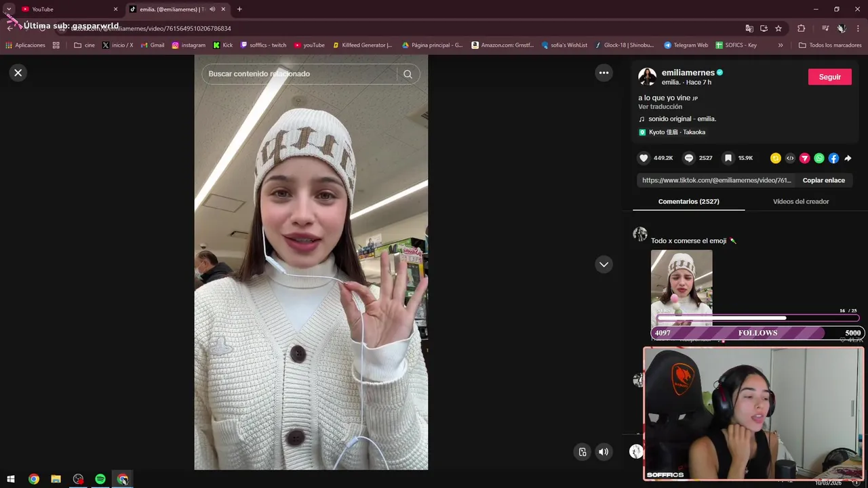The image size is (868, 488).
Task: Open the Kyoto Takaoka location tag
Action: click(672, 132)
